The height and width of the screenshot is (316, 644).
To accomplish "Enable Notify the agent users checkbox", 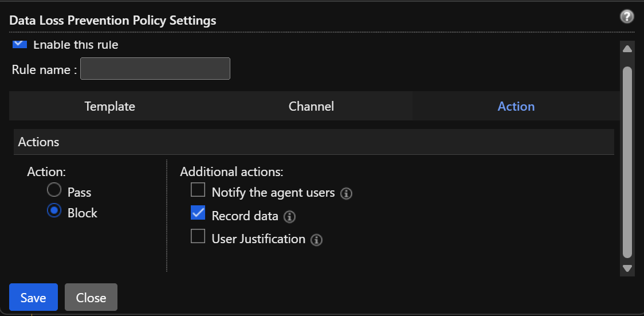I will pyautogui.click(x=198, y=190).
